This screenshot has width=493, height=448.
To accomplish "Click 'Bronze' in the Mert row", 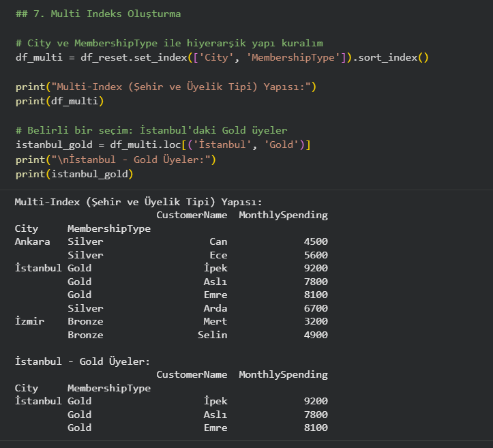I will point(85,322).
